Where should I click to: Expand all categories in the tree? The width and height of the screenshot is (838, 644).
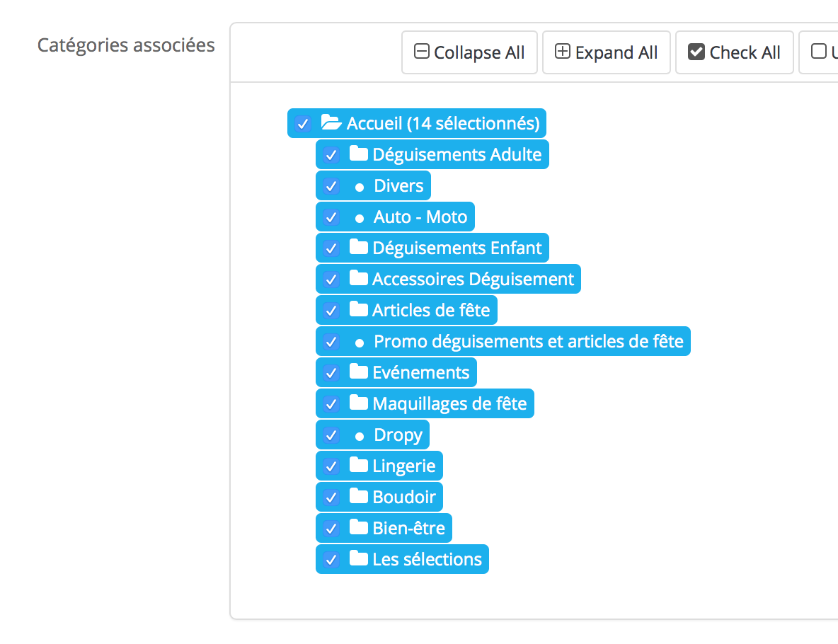[606, 52]
